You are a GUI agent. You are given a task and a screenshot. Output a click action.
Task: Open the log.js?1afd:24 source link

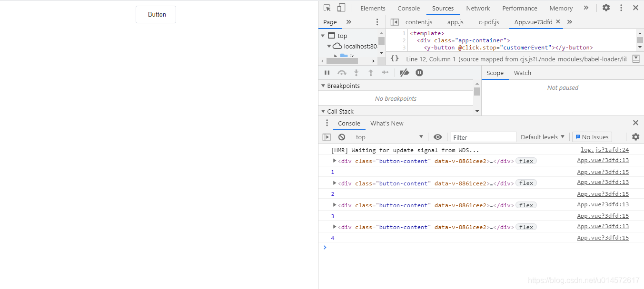[x=604, y=150]
